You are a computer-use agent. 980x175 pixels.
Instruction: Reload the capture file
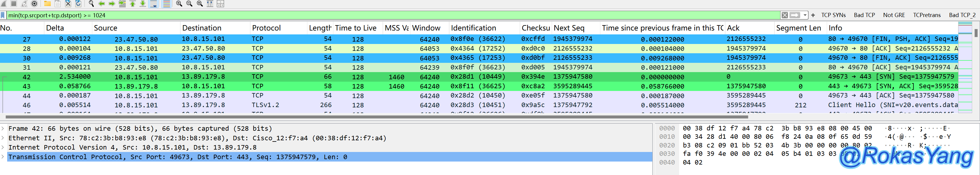coord(78,4)
